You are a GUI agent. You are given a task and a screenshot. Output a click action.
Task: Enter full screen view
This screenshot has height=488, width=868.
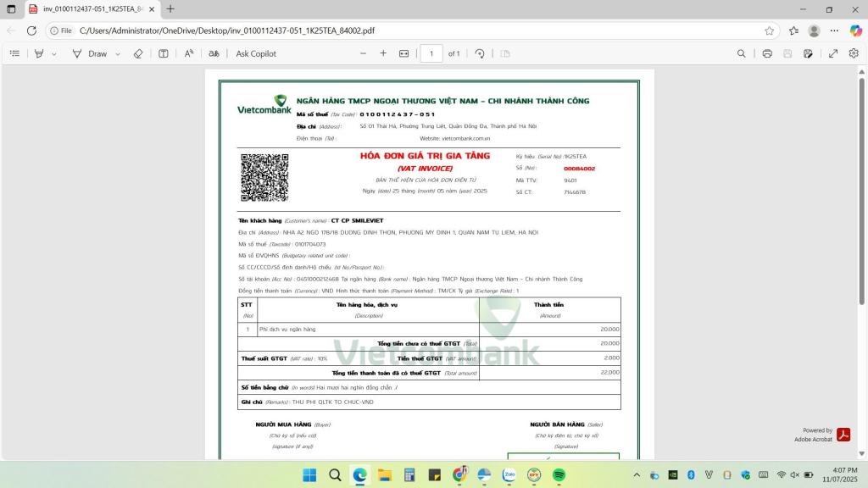tap(833, 53)
